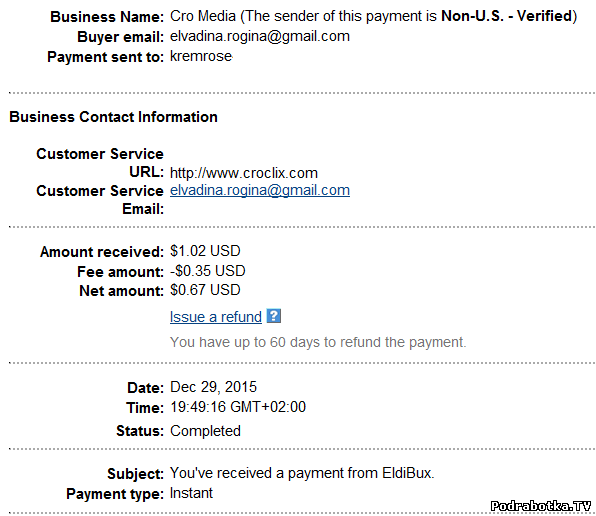
Task: Click the $1.02 USD amount received value
Action: (205, 251)
